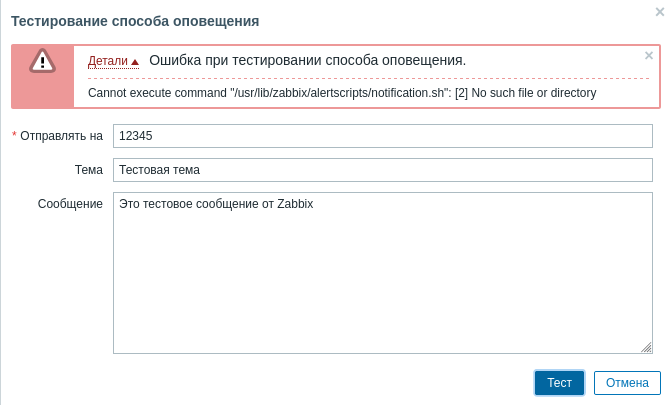Click the warning triangle icon

pos(44,62)
